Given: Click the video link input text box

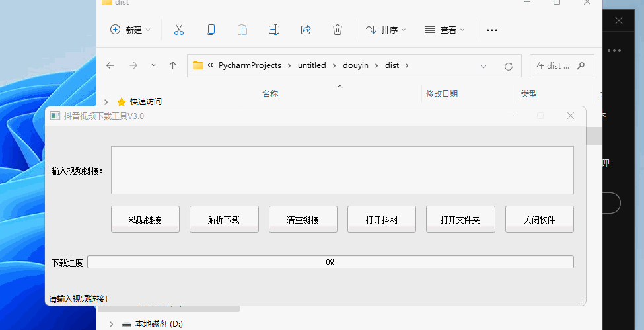Looking at the screenshot, I should pyautogui.click(x=342, y=171).
